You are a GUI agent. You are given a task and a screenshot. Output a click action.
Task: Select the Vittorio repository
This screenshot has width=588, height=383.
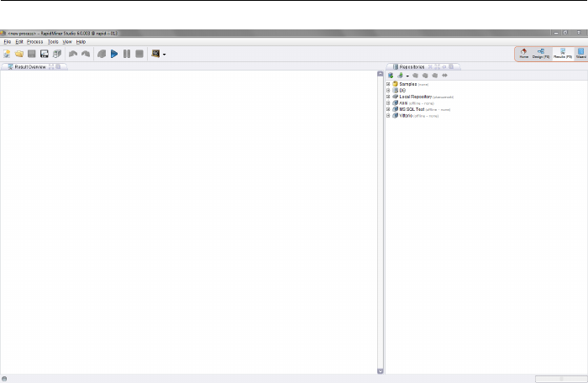point(416,116)
